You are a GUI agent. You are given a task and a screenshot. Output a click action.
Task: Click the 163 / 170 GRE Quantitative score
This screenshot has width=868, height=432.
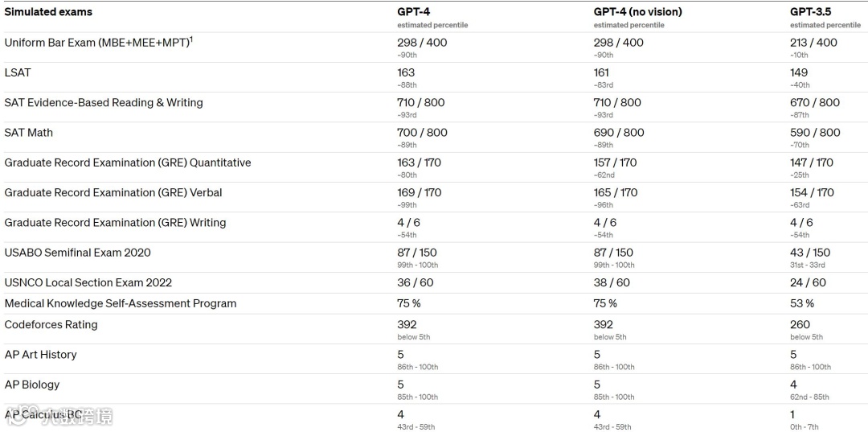(419, 163)
